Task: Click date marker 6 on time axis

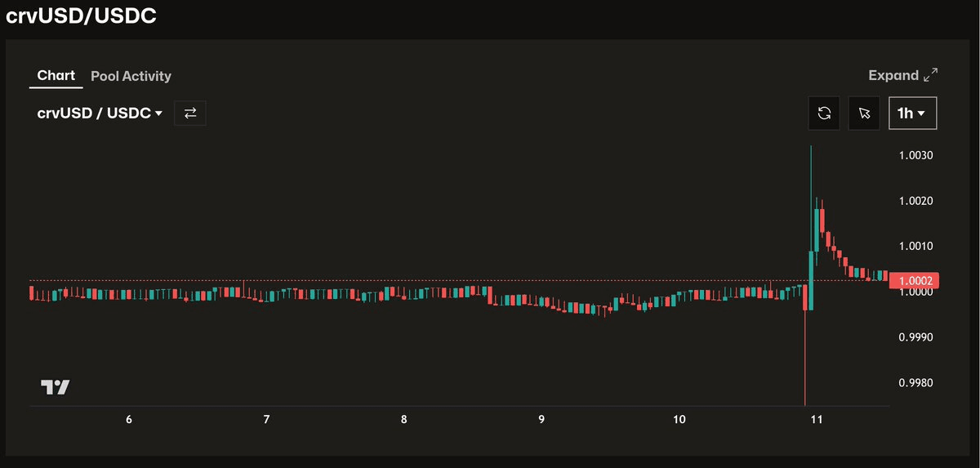Action: coord(129,419)
